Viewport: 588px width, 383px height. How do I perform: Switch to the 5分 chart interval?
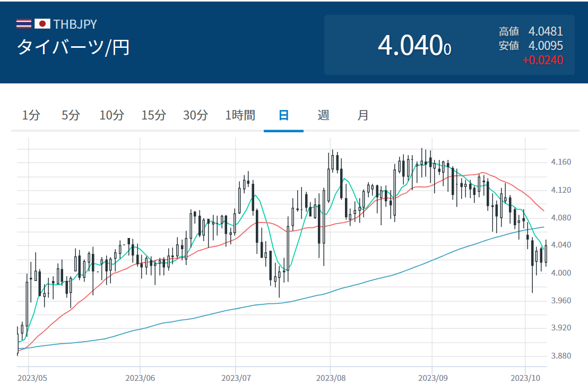(x=71, y=115)
